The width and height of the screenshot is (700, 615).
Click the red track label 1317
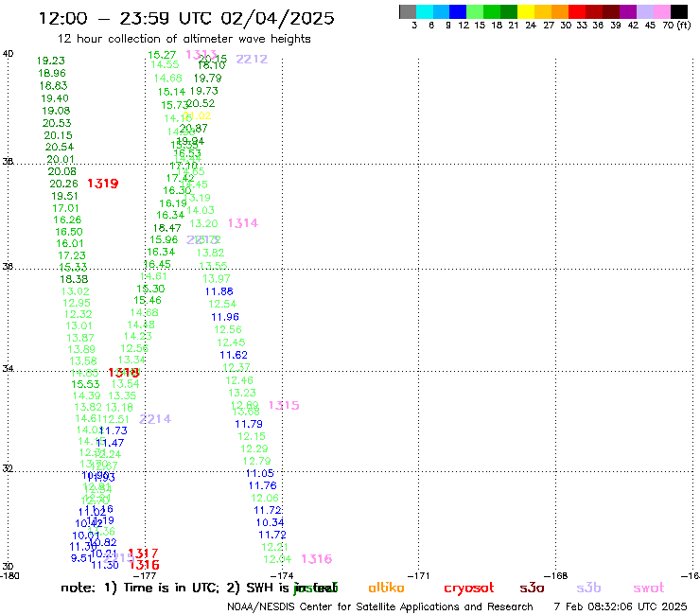tap(143, 553)
